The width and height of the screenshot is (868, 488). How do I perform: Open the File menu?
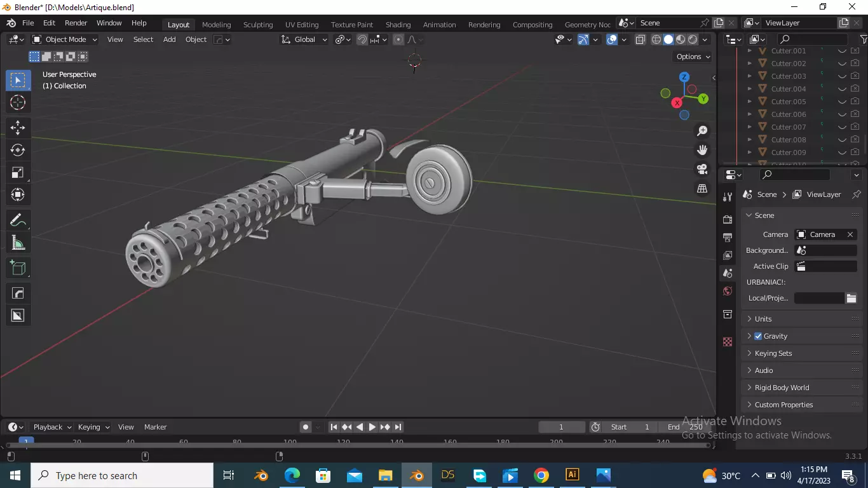[28, 23]
